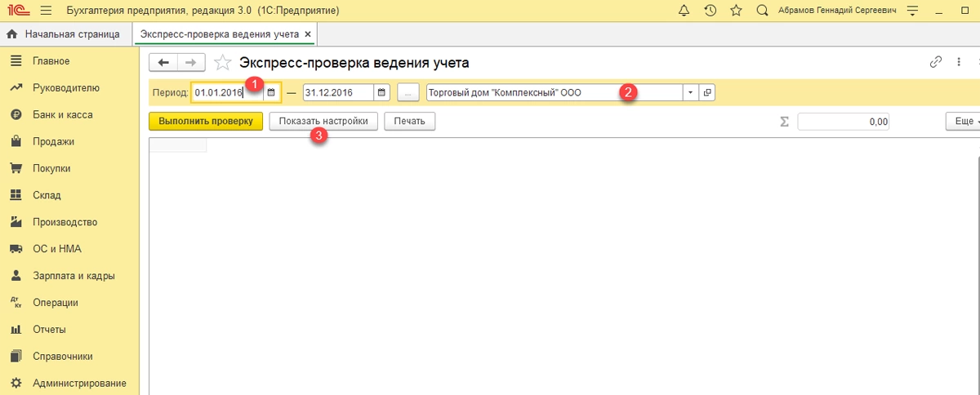Expand the organization dropdown arrow
The image size is (980, 395).
point(691,92)
